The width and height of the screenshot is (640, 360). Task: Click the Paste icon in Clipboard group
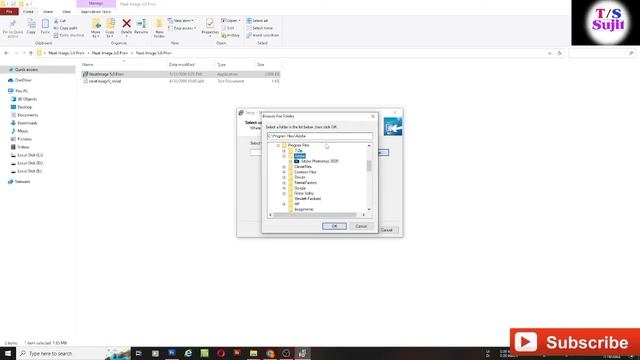pyautogui.click(x=45, y=27)
